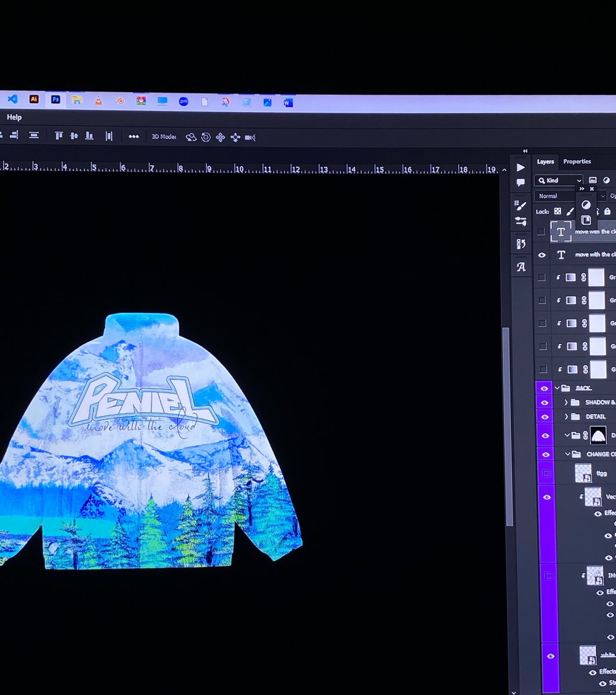Select the 3D zoom video camera icon
Viewport: 616px width, 695px height.
250,137
